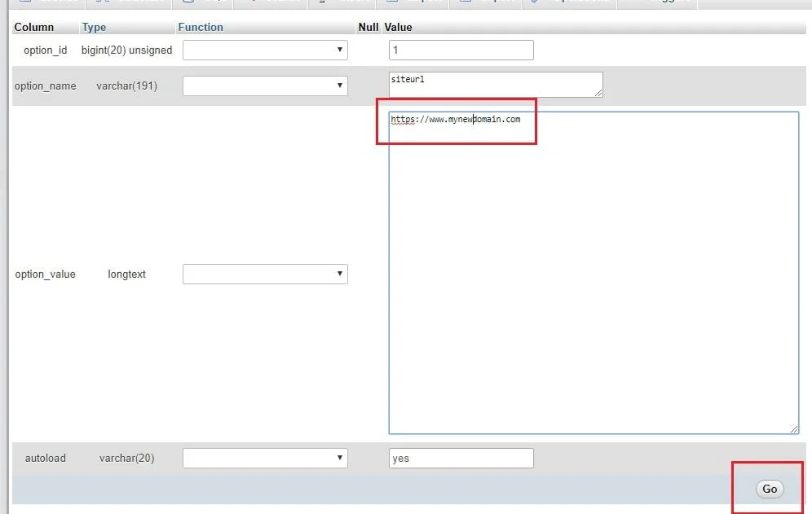
Task: Click the option_id column label
Action: click(x=45, y=51)
